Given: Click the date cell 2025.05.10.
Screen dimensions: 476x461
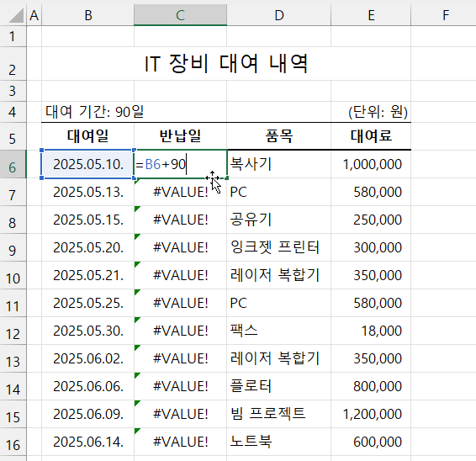Looking at the screenshot, I should coord(88,164).
